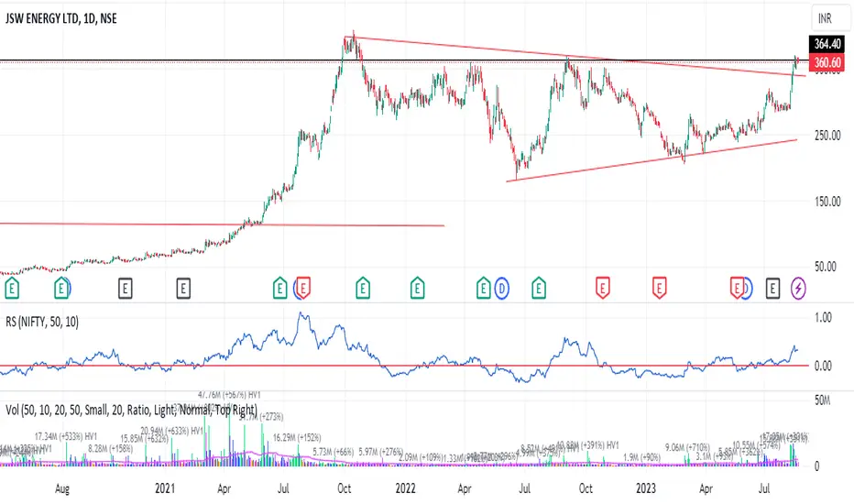The image size is (854, 504).
Task: Click the 1.00 RS scale value
Action: [x=823, y=318]
